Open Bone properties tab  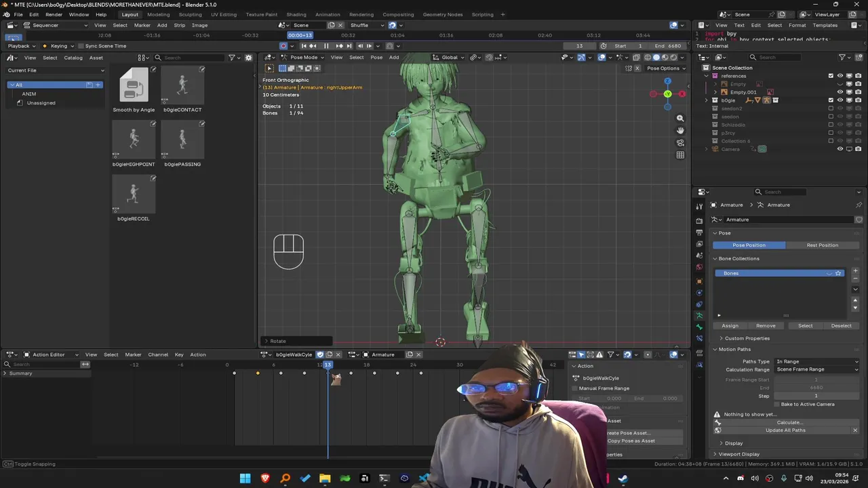click(x=699, y=327)
